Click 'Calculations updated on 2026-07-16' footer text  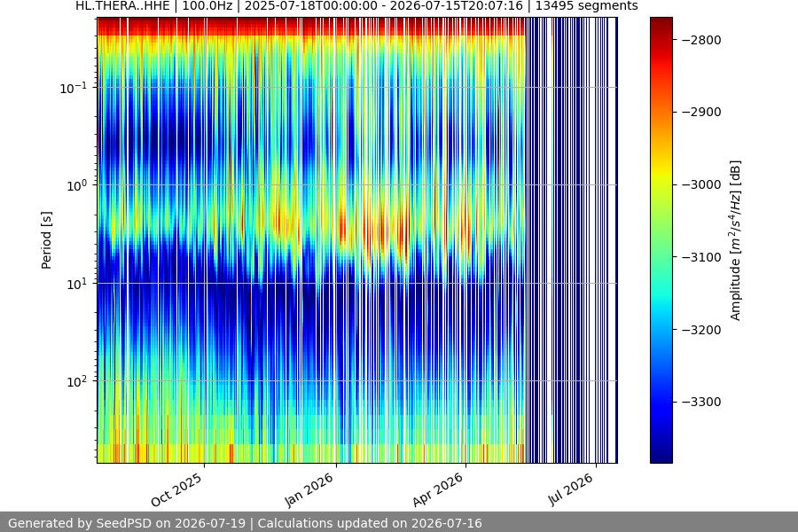pos(370,523)
